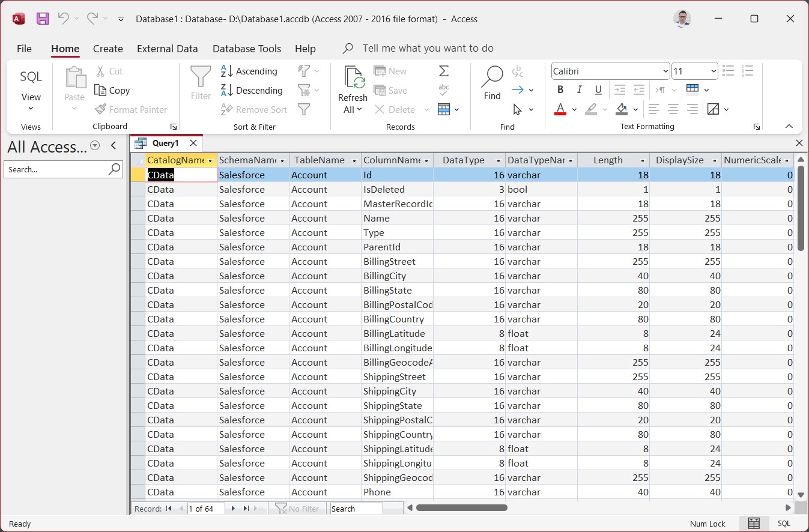The height and width of the screenshot is (532, 809).
Task: Click the navigation pane Search box
Action: coord(55,170)
